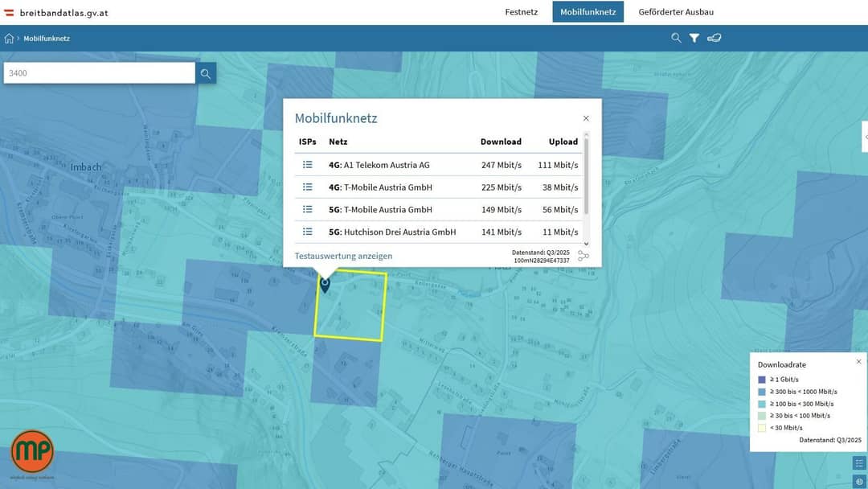
Task: Click the breitbandatlas.gv.at logo
Action: 56,12
